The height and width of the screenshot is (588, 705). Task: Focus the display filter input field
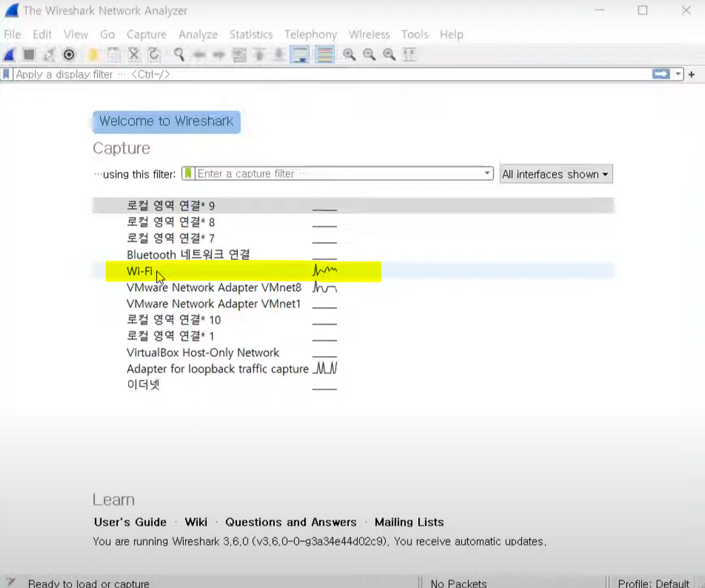(333, 74)
